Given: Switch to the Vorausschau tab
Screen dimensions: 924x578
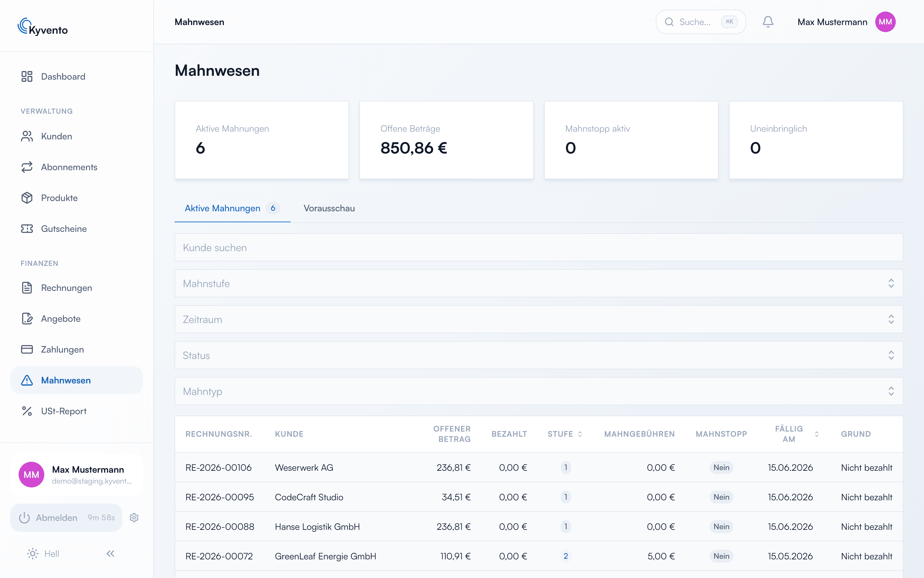Looking at the screenshot, I should coord(329,208).
